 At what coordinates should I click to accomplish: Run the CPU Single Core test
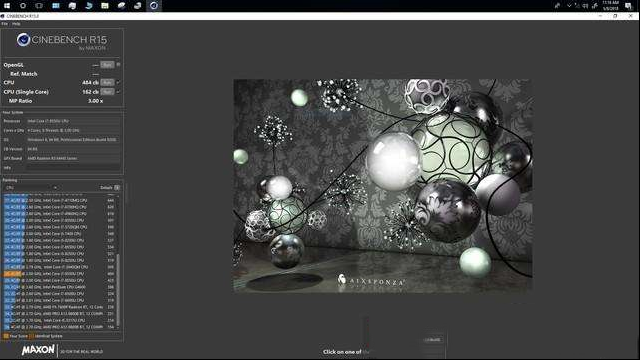[x=107, y=92]
